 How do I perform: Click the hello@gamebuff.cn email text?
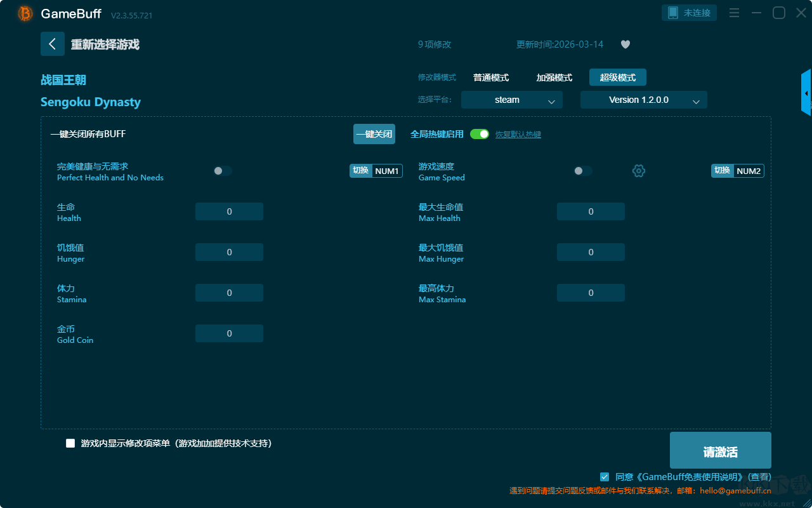click(735, 490)
